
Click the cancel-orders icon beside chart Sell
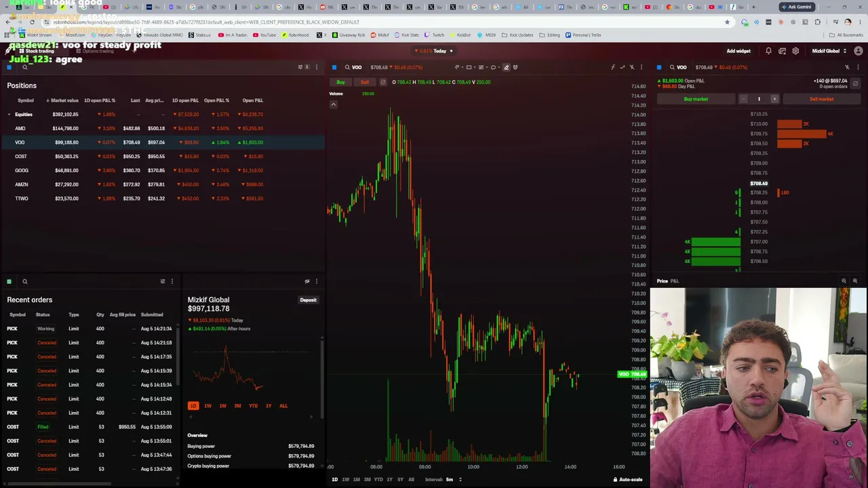click(x=382, y=82)
